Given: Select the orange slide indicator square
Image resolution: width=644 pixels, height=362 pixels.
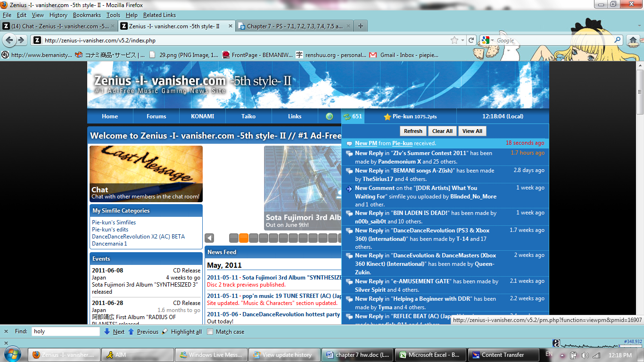Looking at the screenshot, I should [x=244, y=238].
